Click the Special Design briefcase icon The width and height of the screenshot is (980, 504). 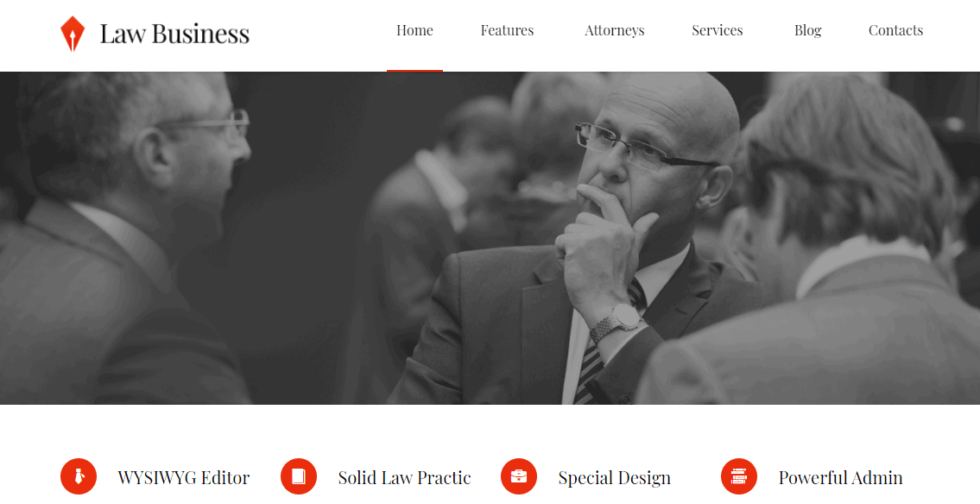519,476
